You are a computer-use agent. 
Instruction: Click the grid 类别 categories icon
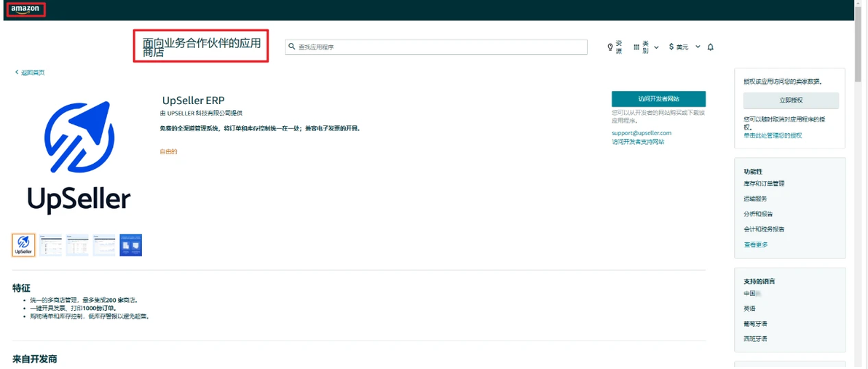[x=636, y=47]
